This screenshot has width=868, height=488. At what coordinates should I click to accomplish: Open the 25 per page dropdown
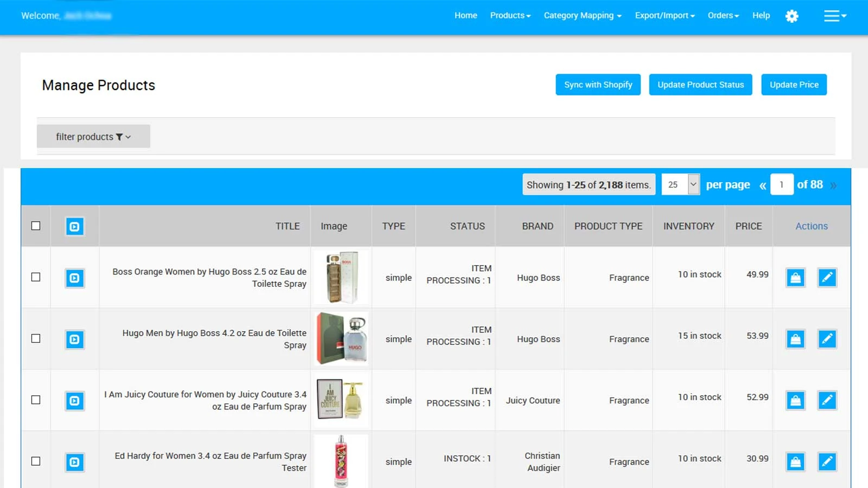tap(680, 184)
